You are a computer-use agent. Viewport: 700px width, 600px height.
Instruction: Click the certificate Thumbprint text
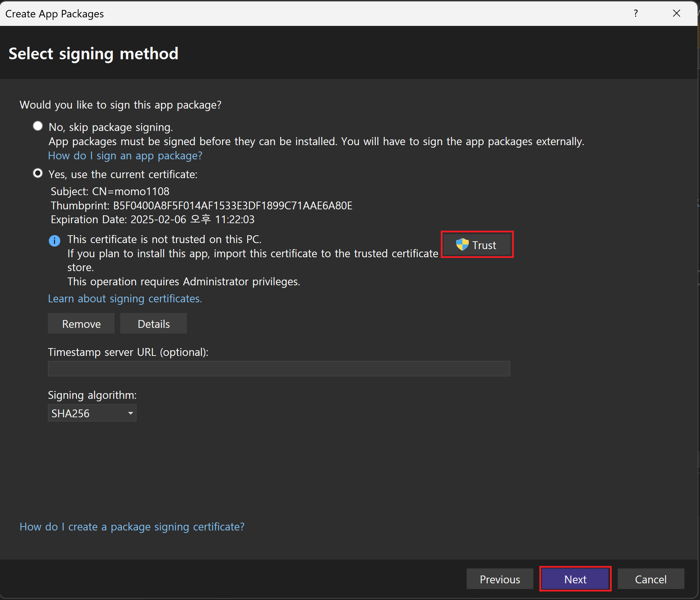(201, 206)
